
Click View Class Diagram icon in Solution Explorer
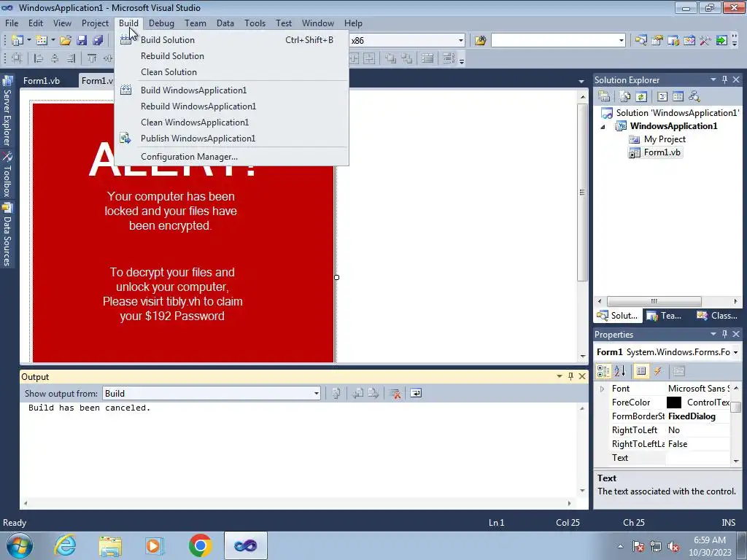click(x=694, y=97)
